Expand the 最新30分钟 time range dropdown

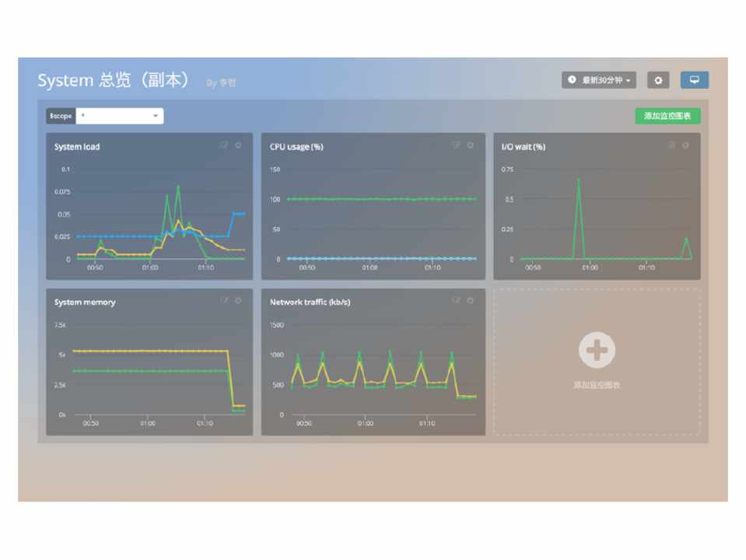click(599, 80)
